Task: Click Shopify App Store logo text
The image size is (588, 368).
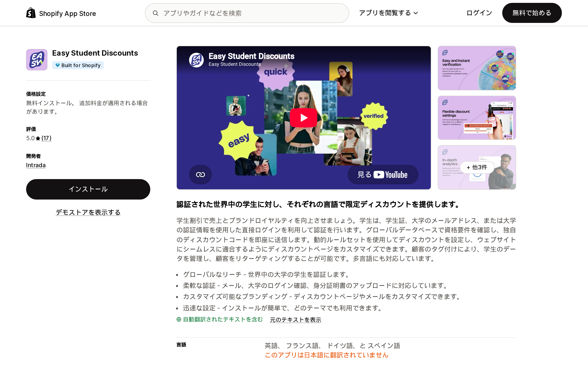Action: point(68,14)
